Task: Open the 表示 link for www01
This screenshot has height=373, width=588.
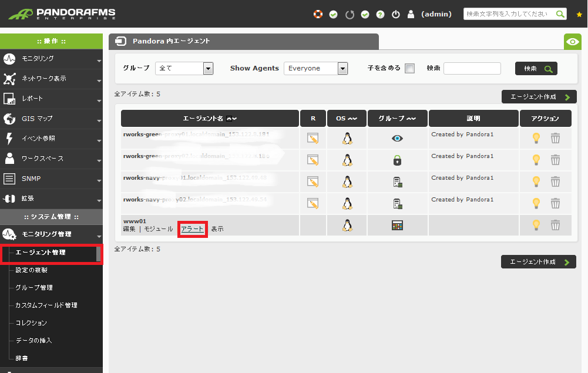Action: point(217,228)
